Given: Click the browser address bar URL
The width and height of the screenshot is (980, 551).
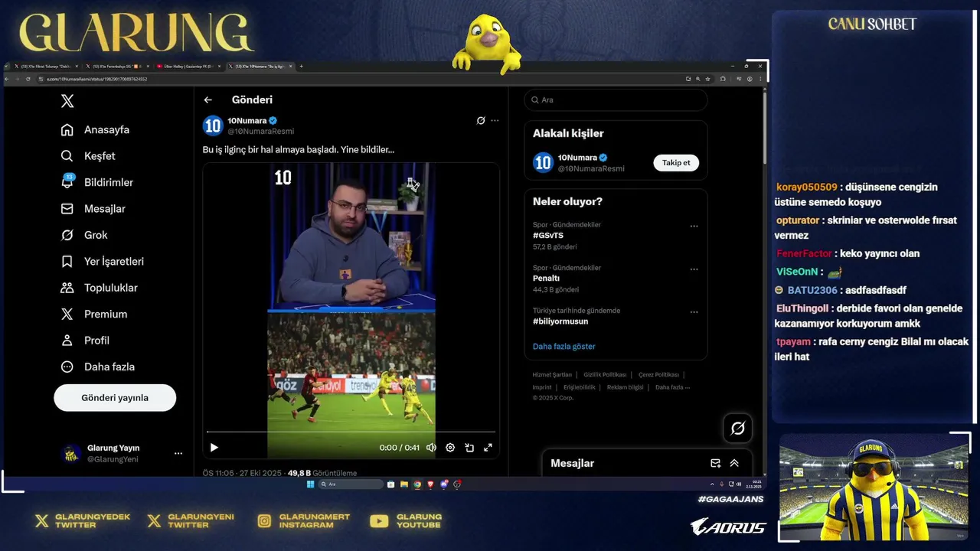Looking at the screenshot, I should click(97, 79).
